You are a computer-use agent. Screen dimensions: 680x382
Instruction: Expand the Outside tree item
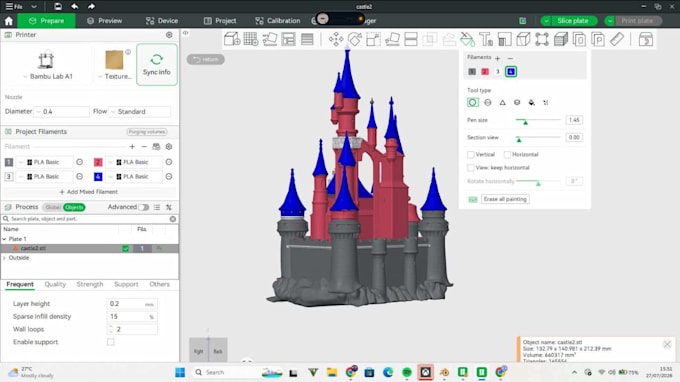pyautogui.click(x=5, y=258)
